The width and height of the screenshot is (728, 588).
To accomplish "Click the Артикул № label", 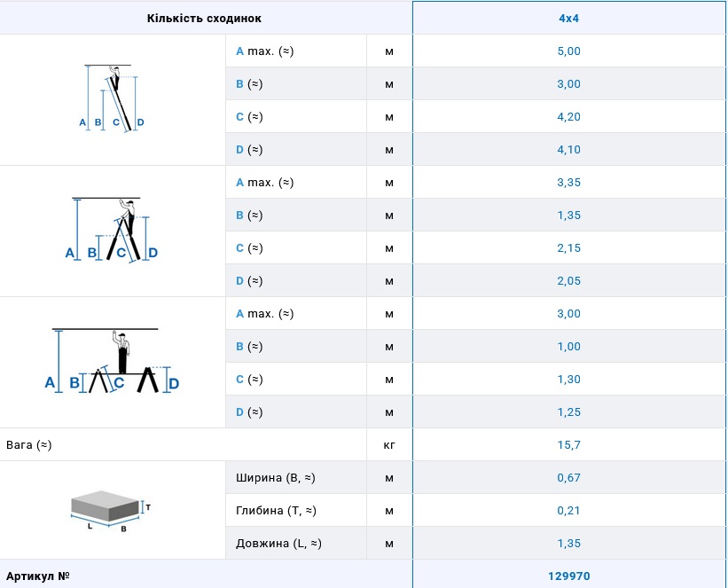I will click(38, 576).
